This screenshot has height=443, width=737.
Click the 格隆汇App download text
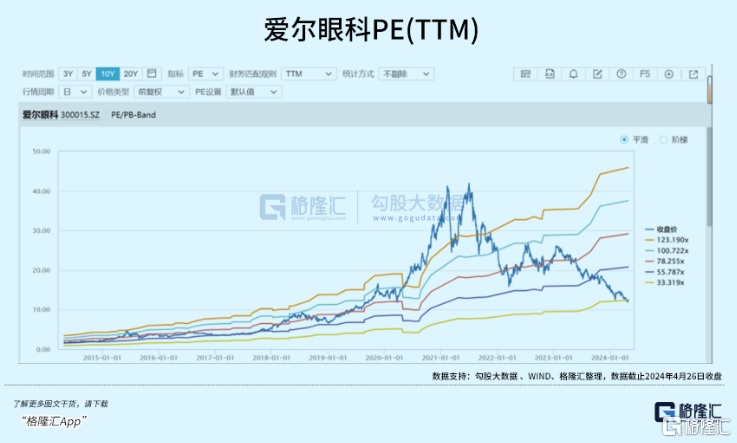54,421
